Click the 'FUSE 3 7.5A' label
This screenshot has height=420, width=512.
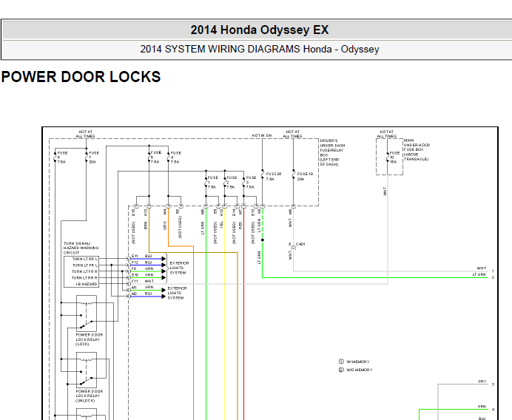(x=251, y=183)
